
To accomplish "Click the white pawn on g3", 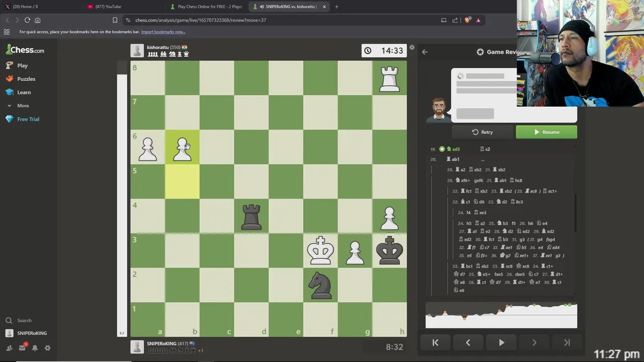I will 355,250.
